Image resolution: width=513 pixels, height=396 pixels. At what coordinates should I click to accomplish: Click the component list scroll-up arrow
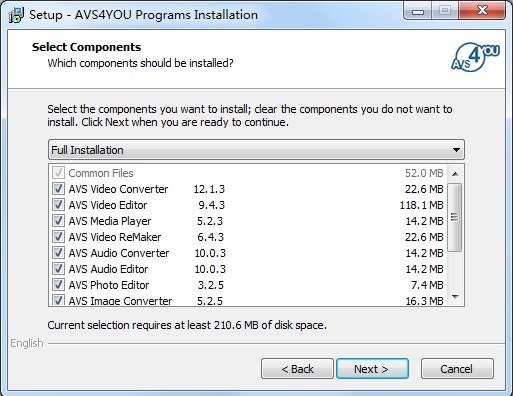point(455,174)
